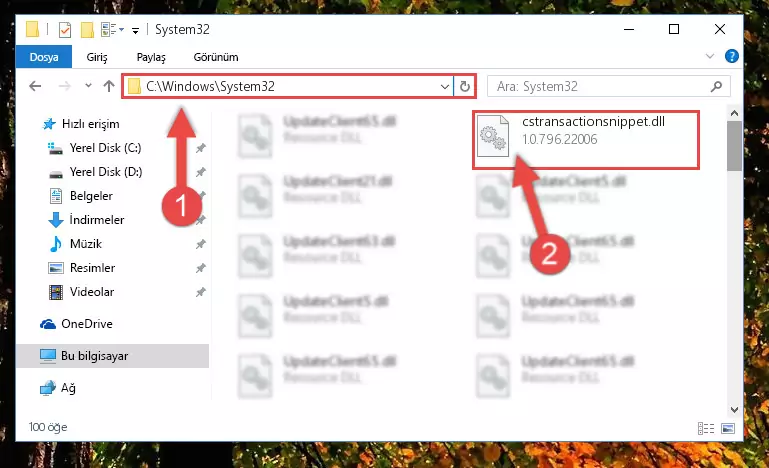Click the Up one level arrow
Screen dimensions: 769x468
[x=109, y=86]
